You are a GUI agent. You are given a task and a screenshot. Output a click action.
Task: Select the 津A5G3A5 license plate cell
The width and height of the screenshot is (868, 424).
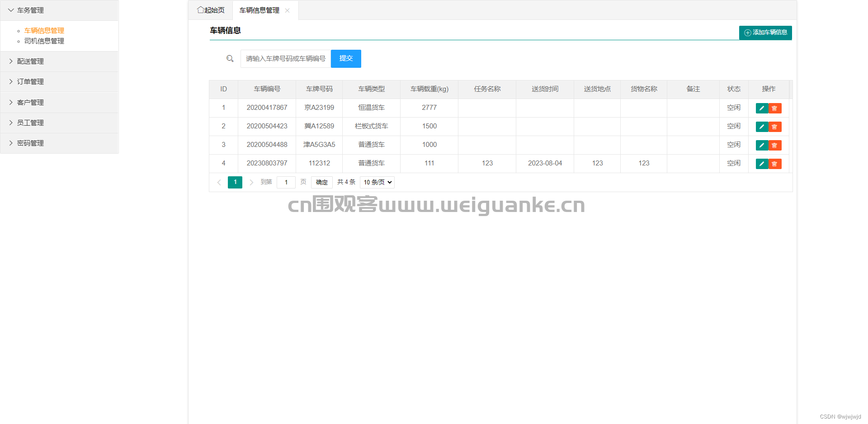coord(319,145)
